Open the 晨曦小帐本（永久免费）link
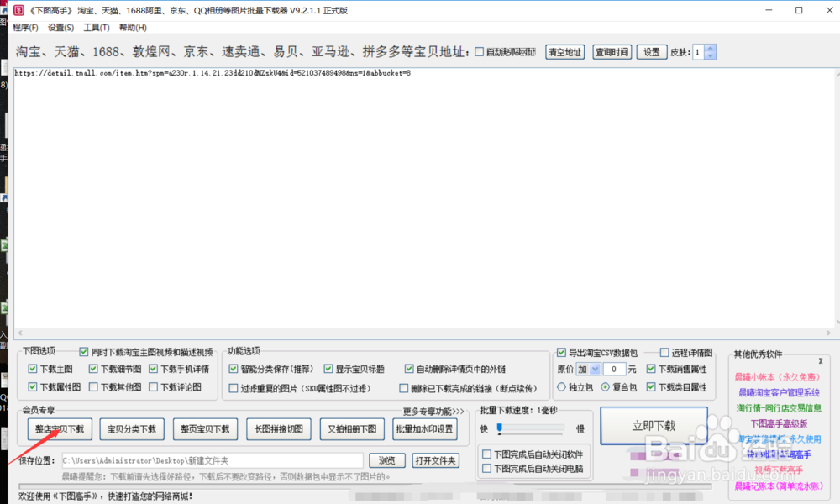Viewport: 840px width, 504px height. pos(777,377)
